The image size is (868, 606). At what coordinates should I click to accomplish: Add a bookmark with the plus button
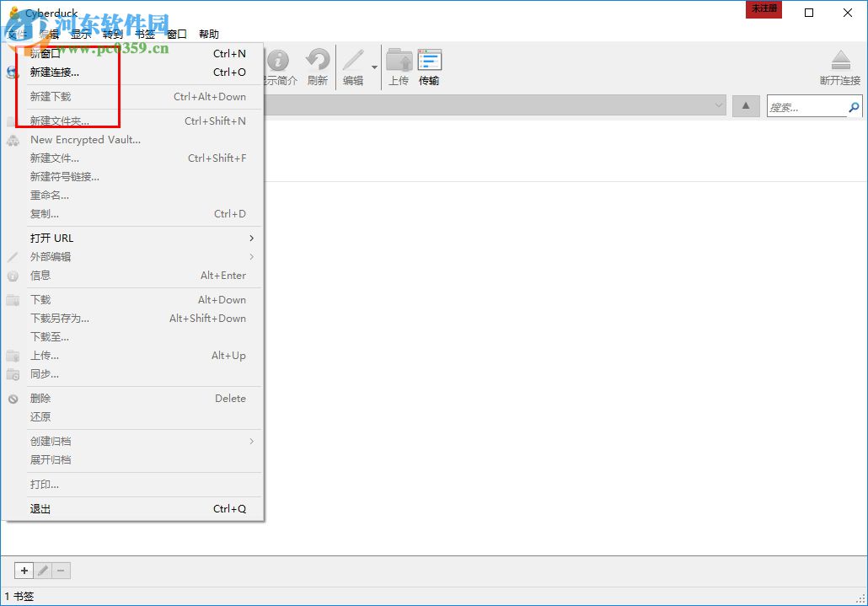point(24,571)
